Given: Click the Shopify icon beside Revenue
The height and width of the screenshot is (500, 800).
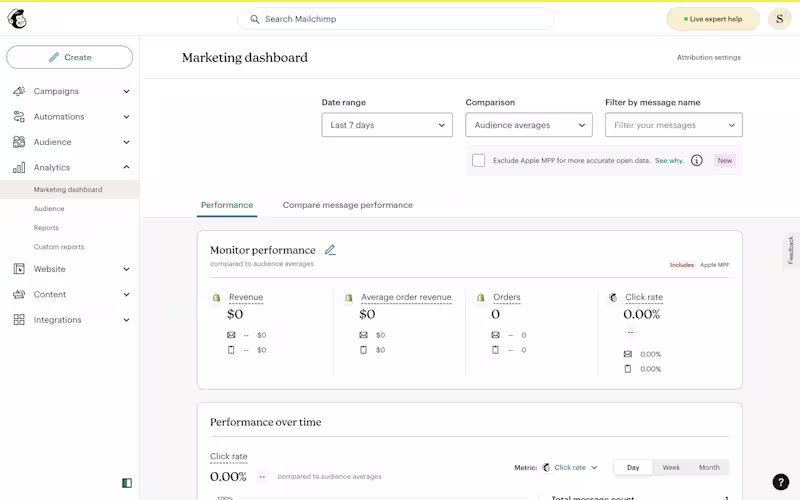Looking at the screenshot, I should [x=216, y=297].
